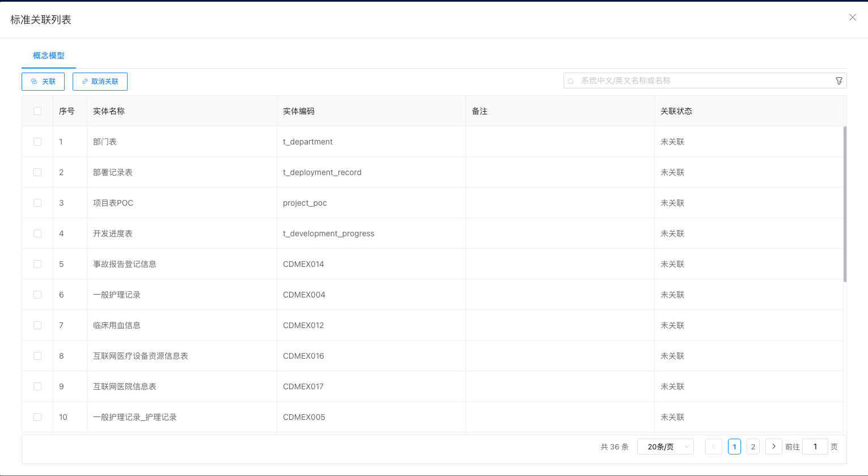Screen dimensions: 868x476
Task: Jump to page 2 in pagination
Action: (753, 447)
